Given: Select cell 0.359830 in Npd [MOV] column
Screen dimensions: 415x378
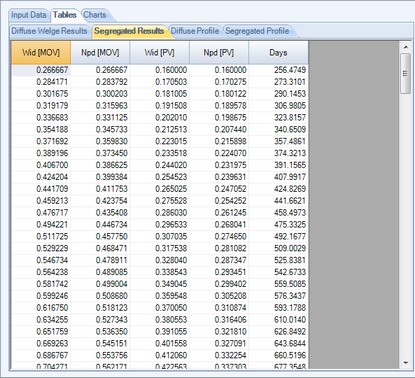Looking at the screenshot, I should click(x=100, y=142).
